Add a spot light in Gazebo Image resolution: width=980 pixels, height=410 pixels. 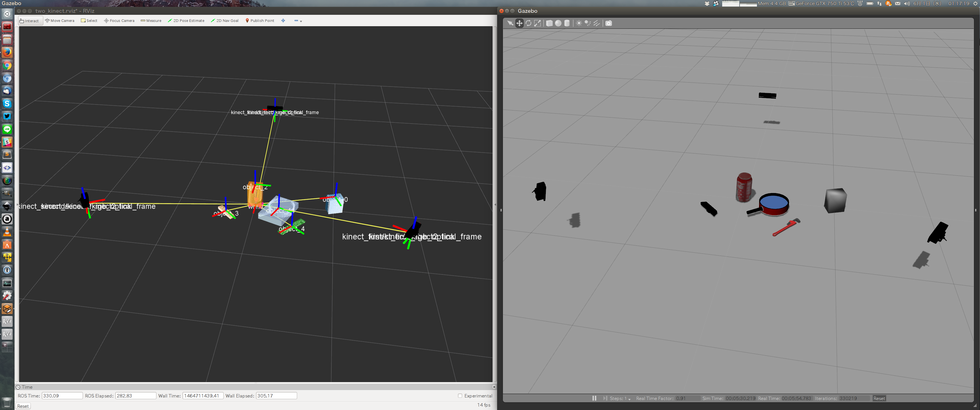point(588,23)
